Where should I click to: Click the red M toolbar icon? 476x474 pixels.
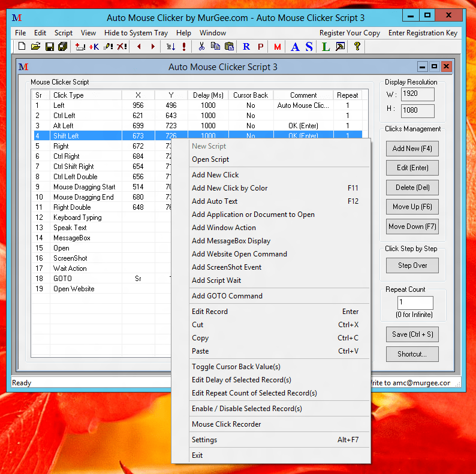coord(278,46)
